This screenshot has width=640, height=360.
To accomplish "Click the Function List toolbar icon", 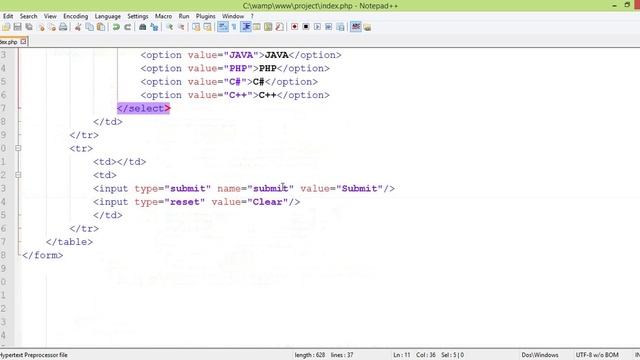I will 280,27.
